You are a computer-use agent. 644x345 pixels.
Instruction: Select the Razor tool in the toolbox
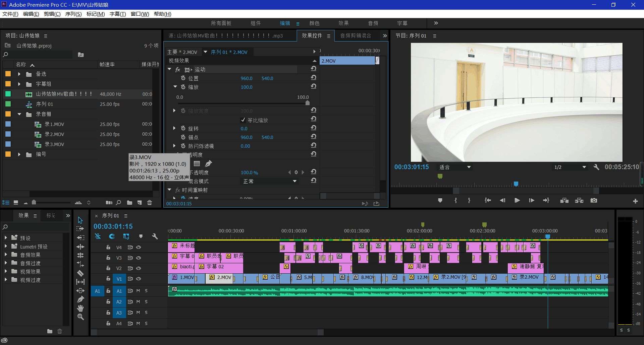click(80, 273)
